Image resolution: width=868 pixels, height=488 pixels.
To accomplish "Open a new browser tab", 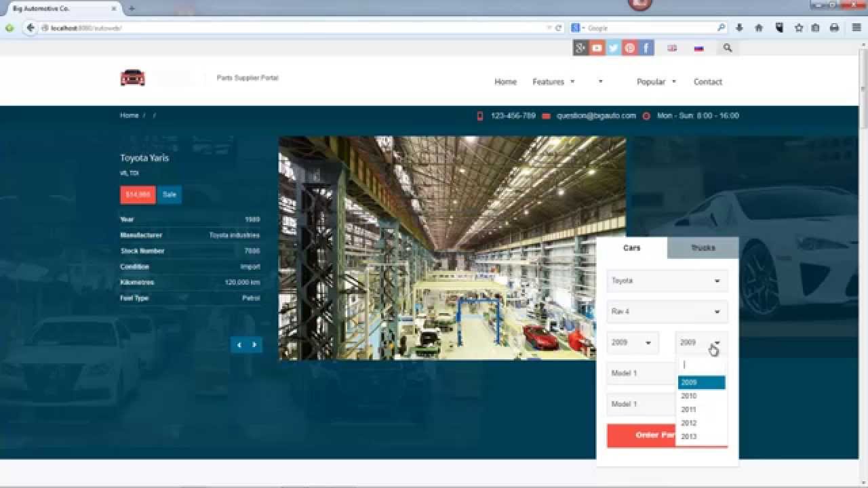I will point(132,8).
